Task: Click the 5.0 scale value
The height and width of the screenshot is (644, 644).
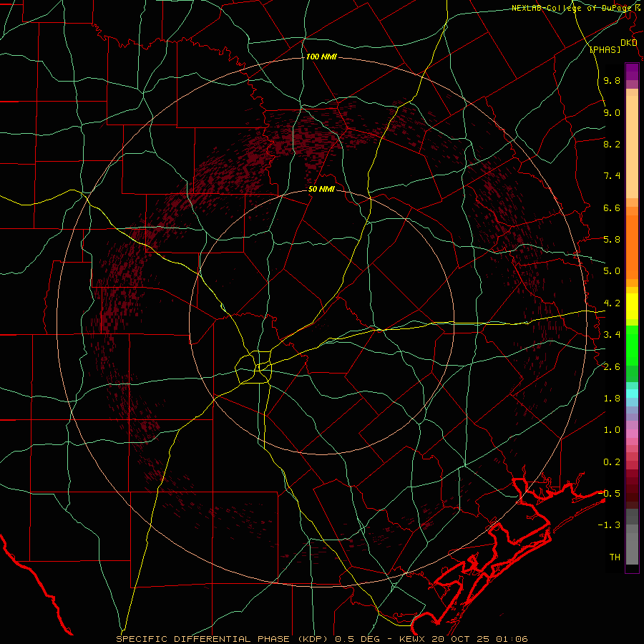Action: [x=612, y=271]
